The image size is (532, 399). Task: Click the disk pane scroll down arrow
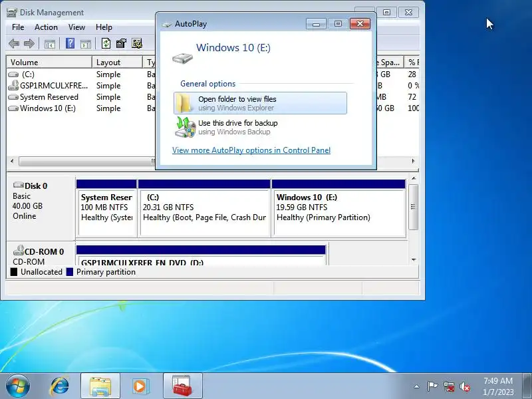click(x=414, y=260)
